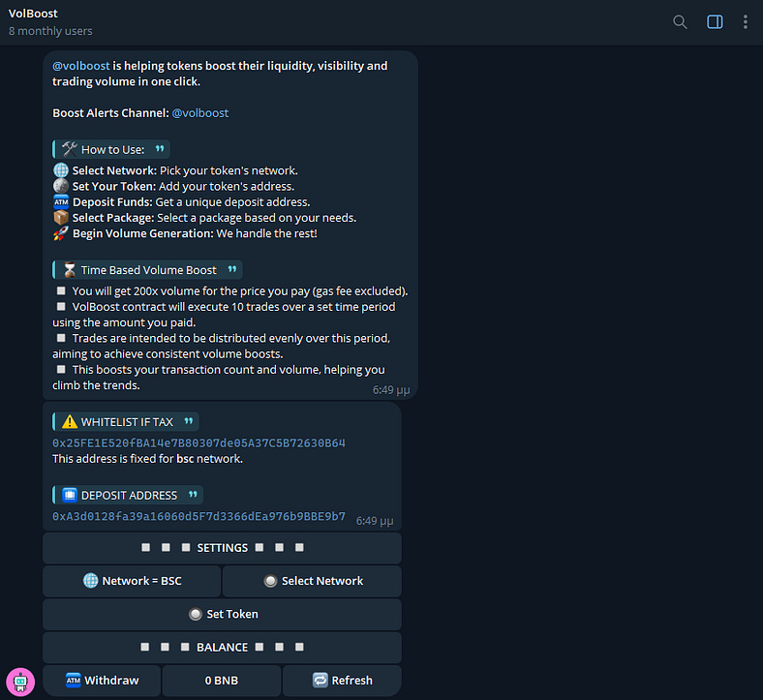Open the Boost Alerts Channel @volboost link
The width and height of the screenshot is (763, 700).
(200, 113)
